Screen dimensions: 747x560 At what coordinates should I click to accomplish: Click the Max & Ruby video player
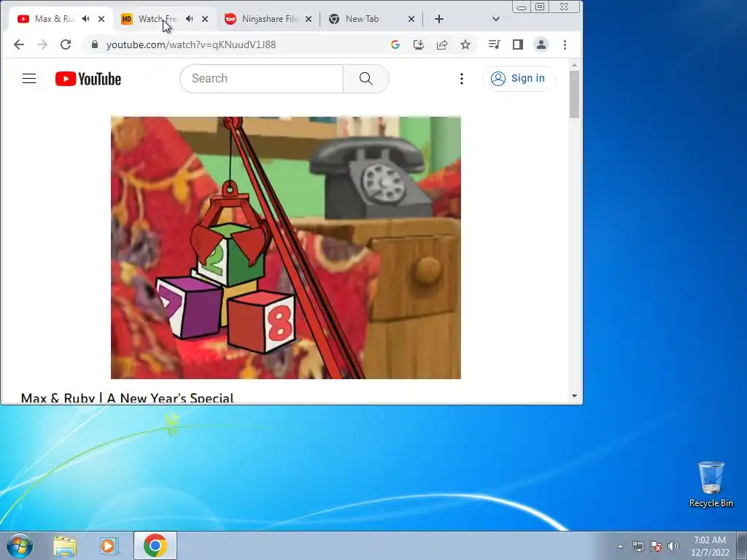pyautogui.click(x=286, y=248)
